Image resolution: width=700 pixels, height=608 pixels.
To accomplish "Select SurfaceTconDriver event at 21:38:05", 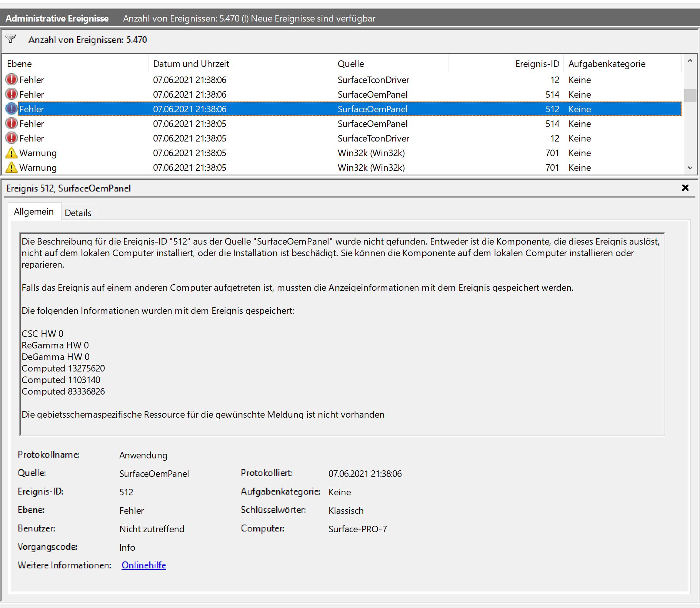I will click(342, 138).
